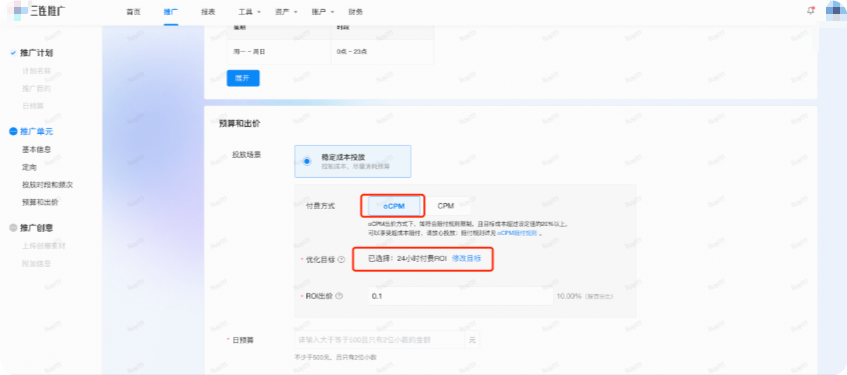Click 修改目标 link

466,259
